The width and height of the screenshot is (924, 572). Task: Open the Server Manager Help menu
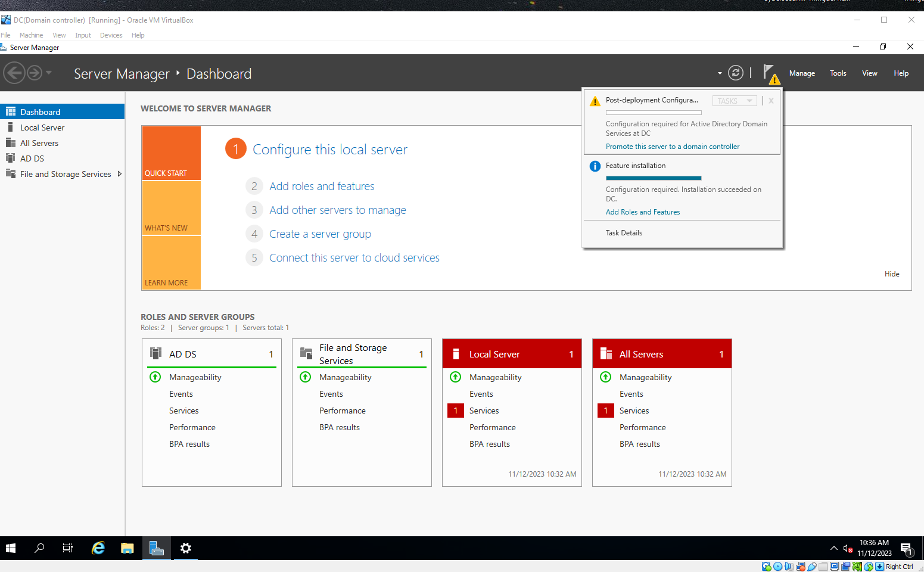(x=901, y=73)
